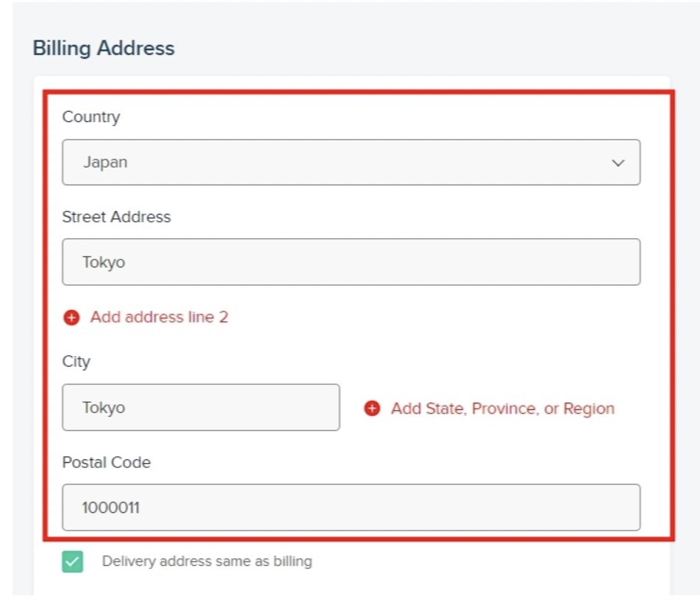Click the red plus icon for address line 2
The width and height of the screenshot is (700, 607).
coord(71,317)
